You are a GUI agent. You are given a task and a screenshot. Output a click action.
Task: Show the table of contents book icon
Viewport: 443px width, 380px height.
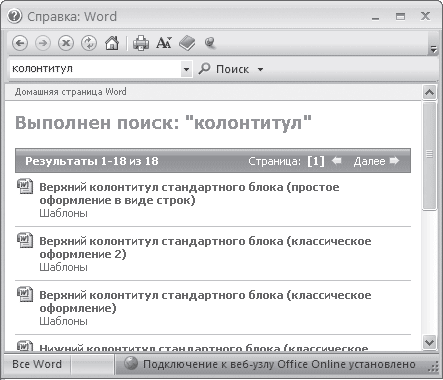[187, 43]
